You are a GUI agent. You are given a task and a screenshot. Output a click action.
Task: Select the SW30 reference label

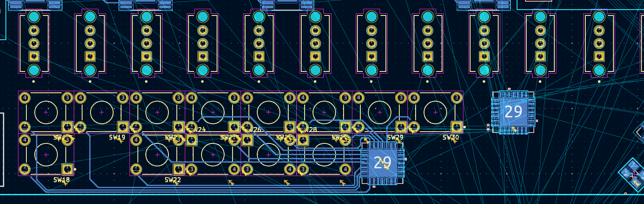click(x=451, y=137)
